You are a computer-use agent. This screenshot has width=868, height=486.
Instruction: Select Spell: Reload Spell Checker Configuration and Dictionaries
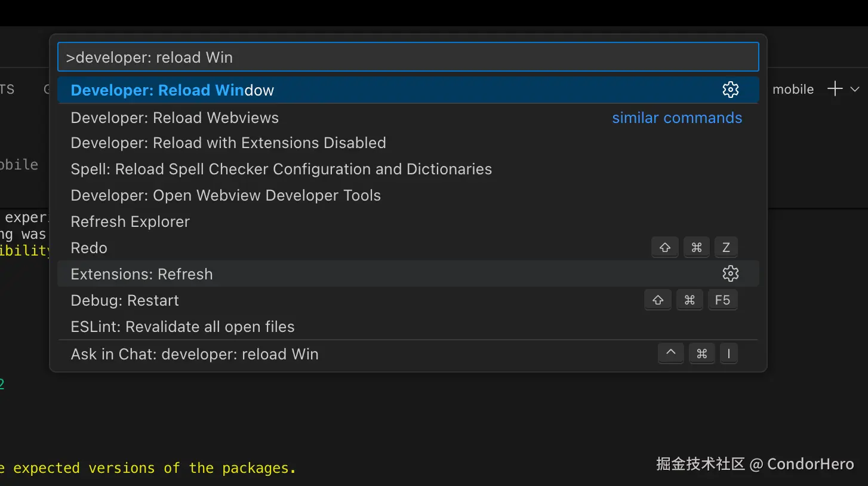pos(281,170)
